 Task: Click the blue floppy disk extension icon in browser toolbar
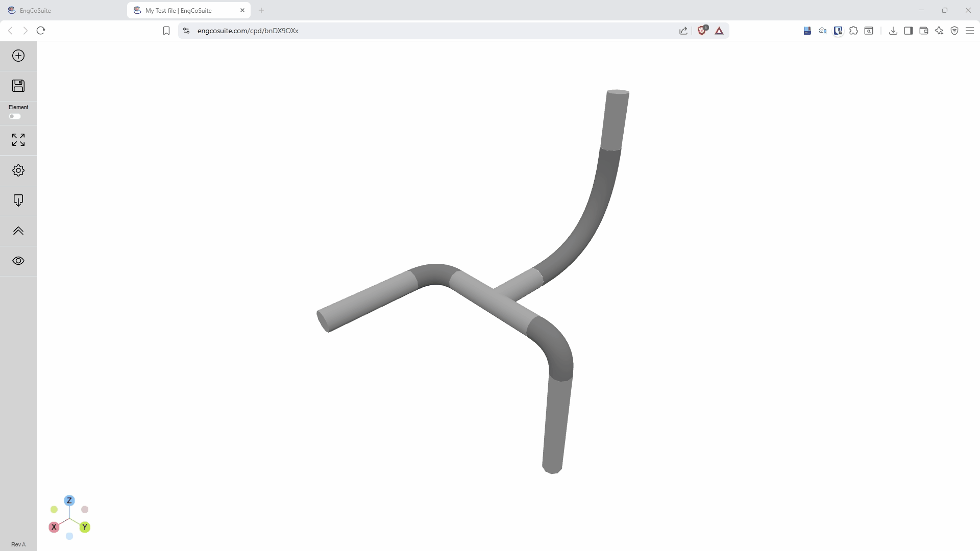point(807,31)
